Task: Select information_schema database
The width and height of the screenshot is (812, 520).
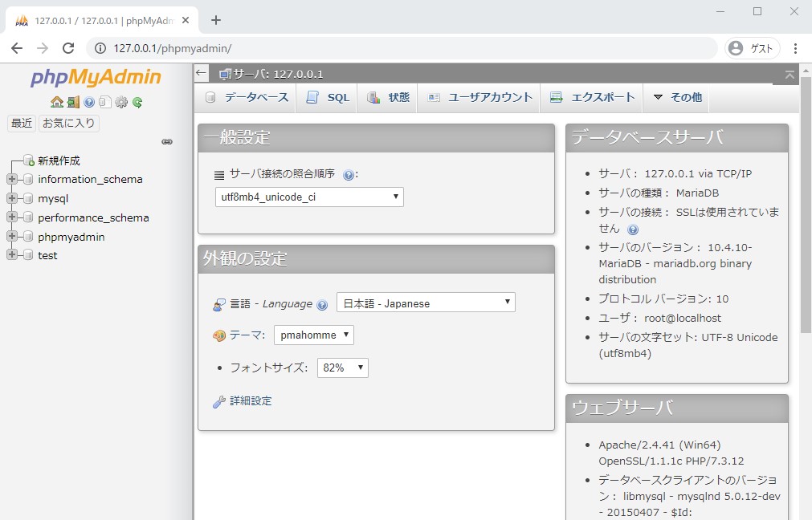Action: tap(90, 179)
